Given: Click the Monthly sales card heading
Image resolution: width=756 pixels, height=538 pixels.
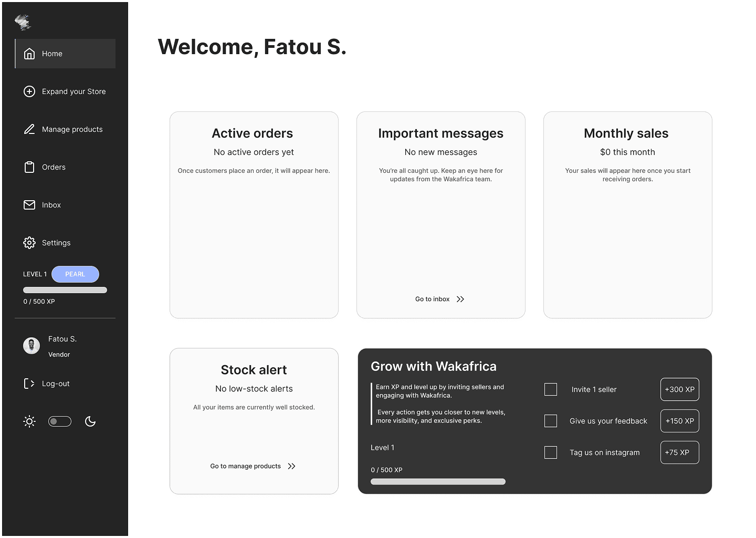Looking at the screenshot, I should click(x=626, y=133).
